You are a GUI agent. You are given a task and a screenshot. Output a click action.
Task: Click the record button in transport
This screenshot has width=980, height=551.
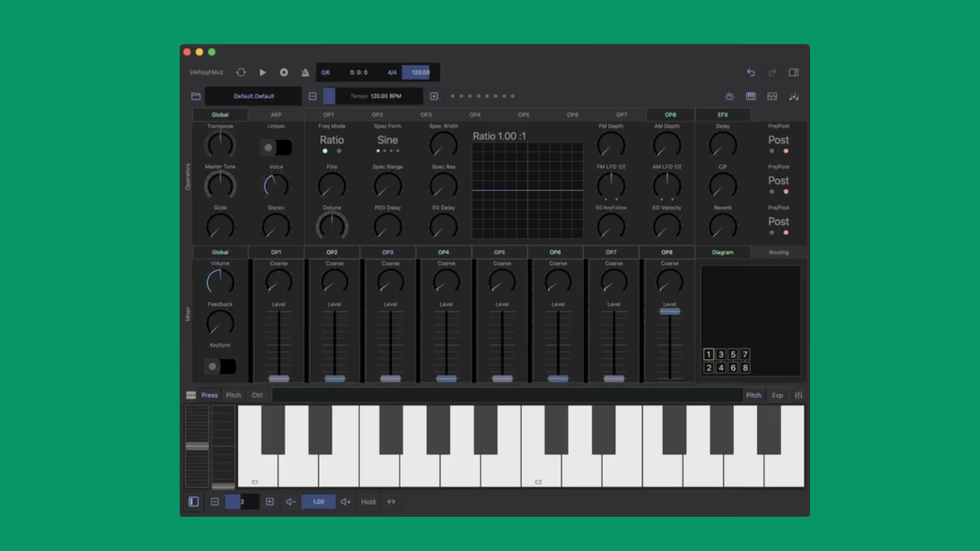coord(284,72)
